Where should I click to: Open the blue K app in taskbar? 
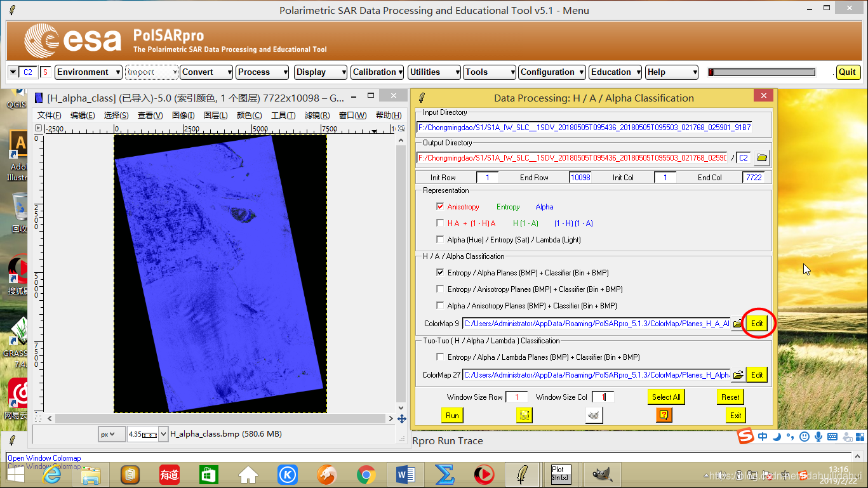288,474
